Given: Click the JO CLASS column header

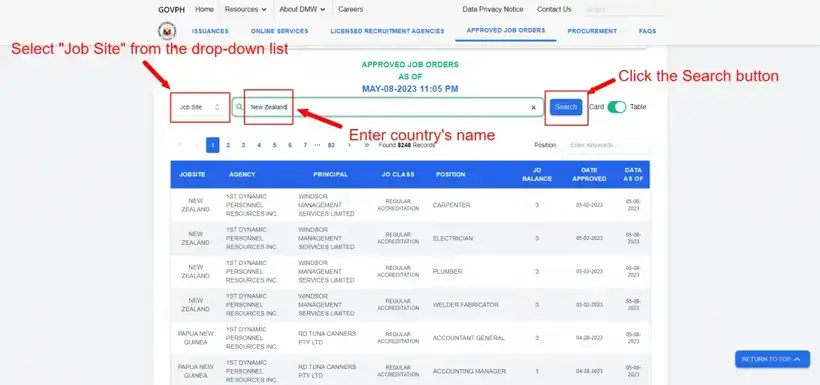Looking at the screenshot, I should (x=398, y=174).
